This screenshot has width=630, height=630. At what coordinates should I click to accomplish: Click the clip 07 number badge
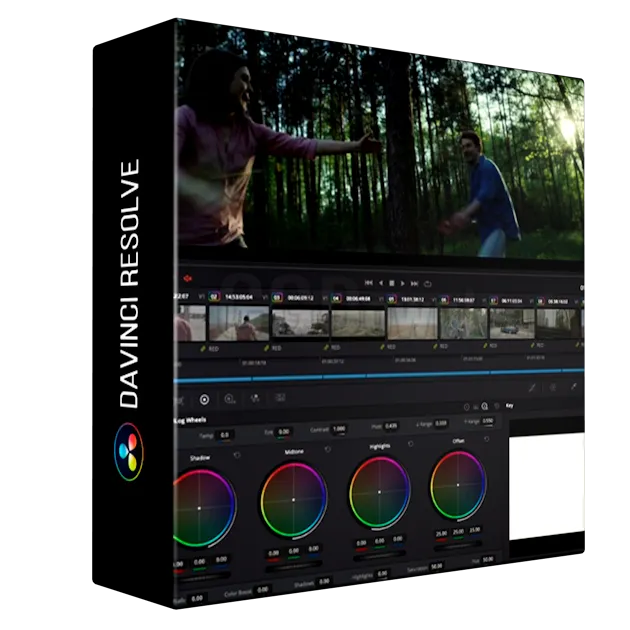494,301
